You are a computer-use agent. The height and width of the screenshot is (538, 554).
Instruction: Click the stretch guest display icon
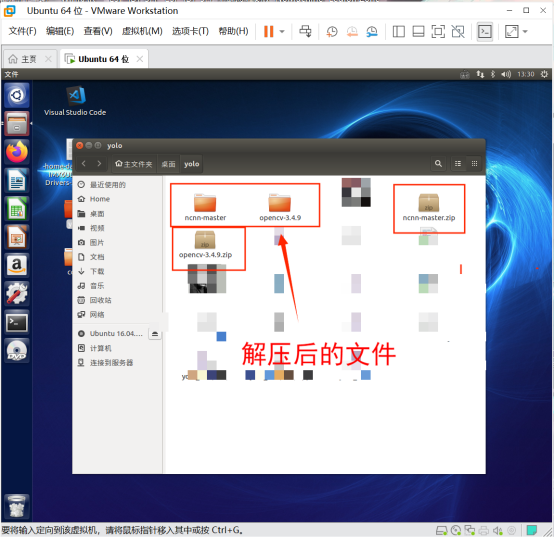point(512,31)
